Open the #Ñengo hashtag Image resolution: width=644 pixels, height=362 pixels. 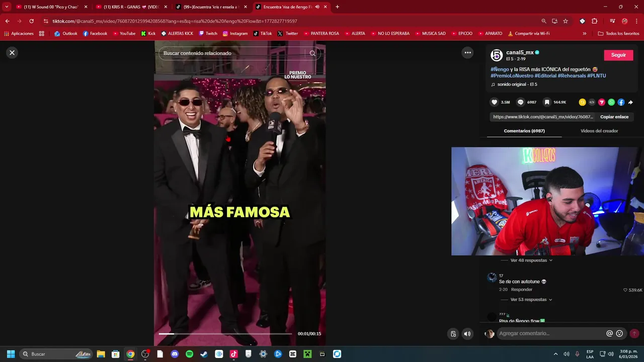[x=500, y=69]
